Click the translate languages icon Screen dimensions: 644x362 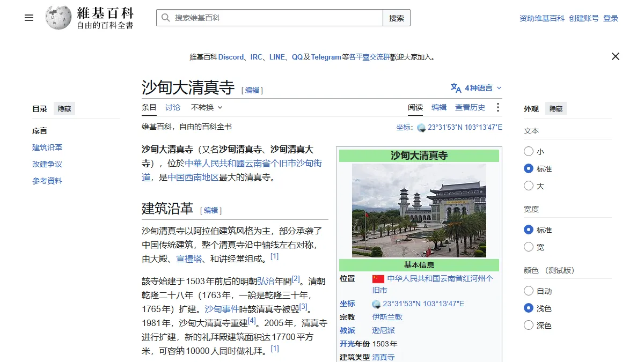(456, 88)
